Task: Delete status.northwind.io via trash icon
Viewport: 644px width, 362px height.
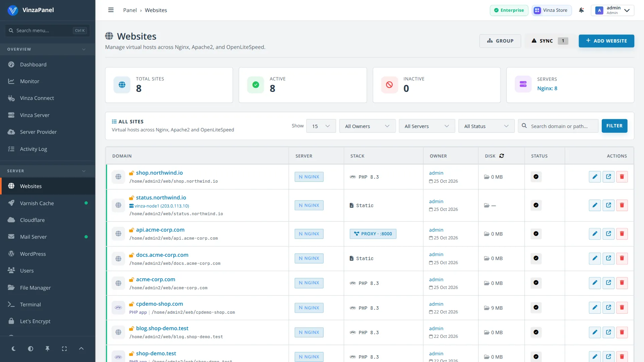Action: pyautogui.click(x=622, y=205)
